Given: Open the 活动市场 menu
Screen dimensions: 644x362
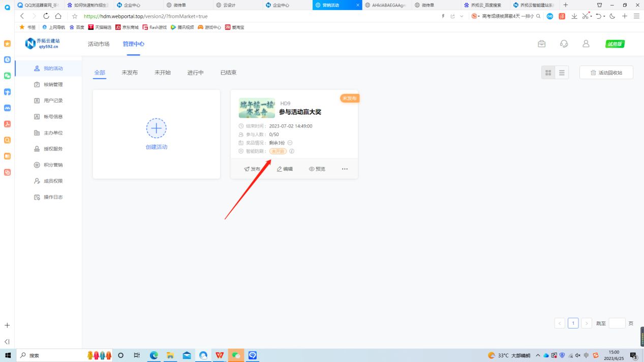Looking at the screenshot, I should [x=98, y=44].
